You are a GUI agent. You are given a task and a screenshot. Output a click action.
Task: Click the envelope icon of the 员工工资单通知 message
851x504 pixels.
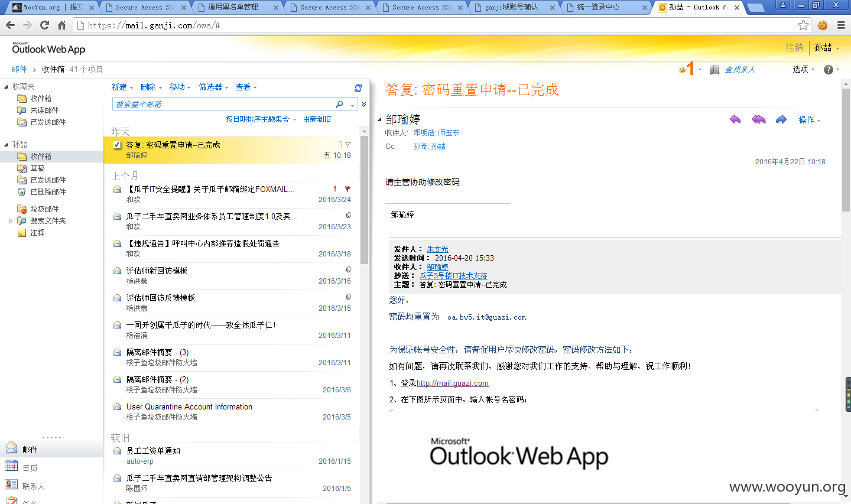click(118, 451)
